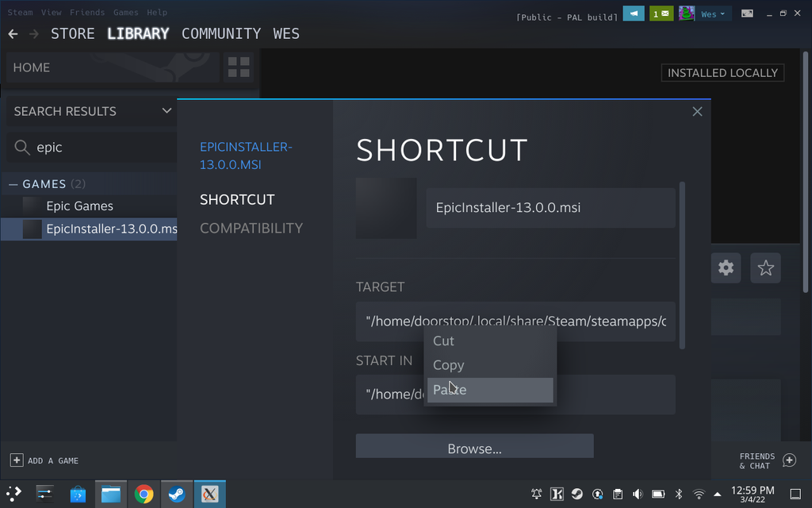The image size is (812, 508).
Task: Open the clipboard manager tray icon
Action: click(616, 494)
